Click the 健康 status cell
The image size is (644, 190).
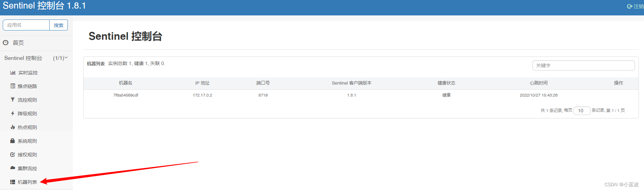(446, 95)
